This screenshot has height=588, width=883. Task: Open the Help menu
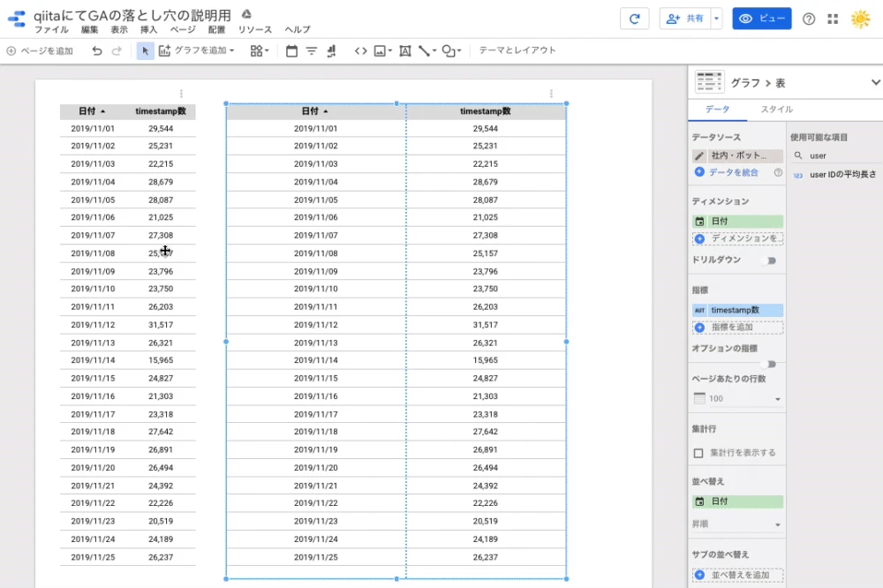[298, 29]
